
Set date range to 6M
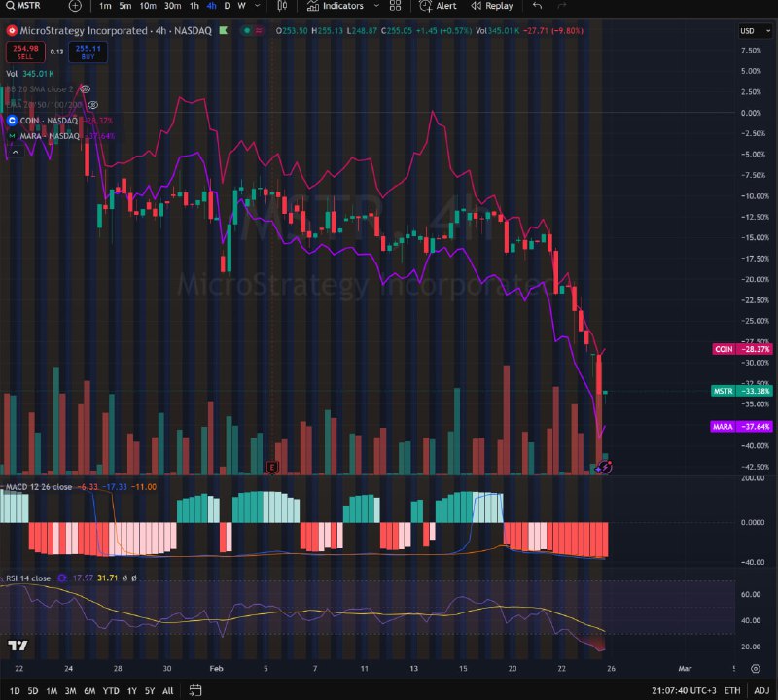tap(89, 691)
